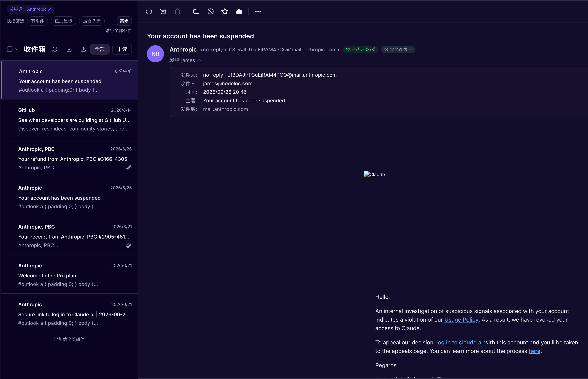This screenshot has width=588, height=379.
Task: Click the snooze clock icon
Action: pos(149,12)
